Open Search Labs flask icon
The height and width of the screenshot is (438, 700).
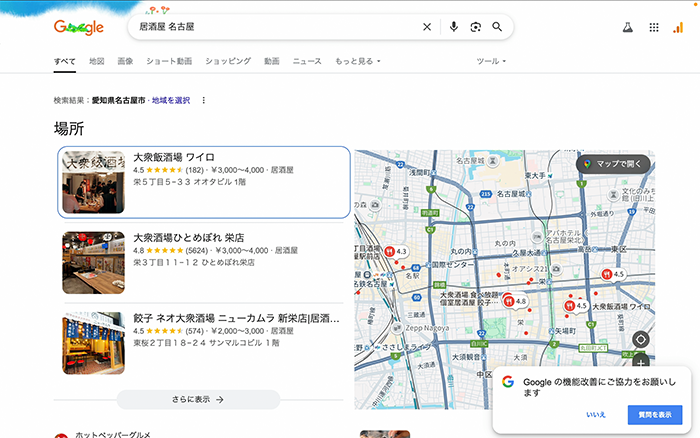pyautogui.click(x=628, y=28)
